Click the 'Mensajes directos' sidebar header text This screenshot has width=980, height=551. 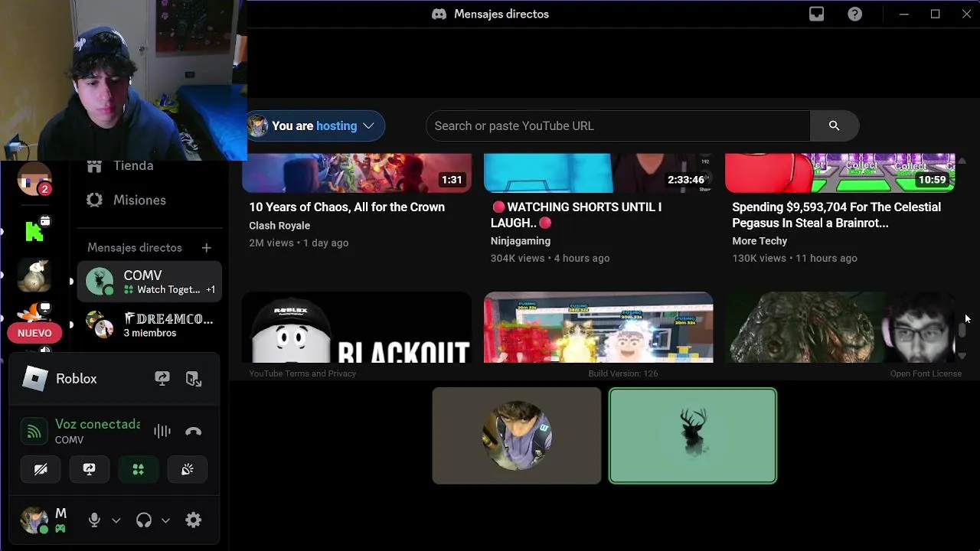135,247
